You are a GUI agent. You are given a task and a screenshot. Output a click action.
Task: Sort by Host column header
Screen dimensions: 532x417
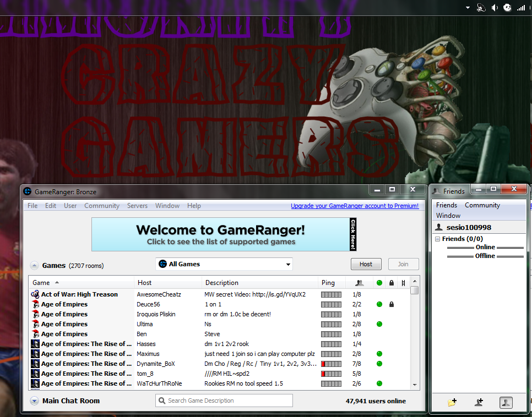[168, 282]
